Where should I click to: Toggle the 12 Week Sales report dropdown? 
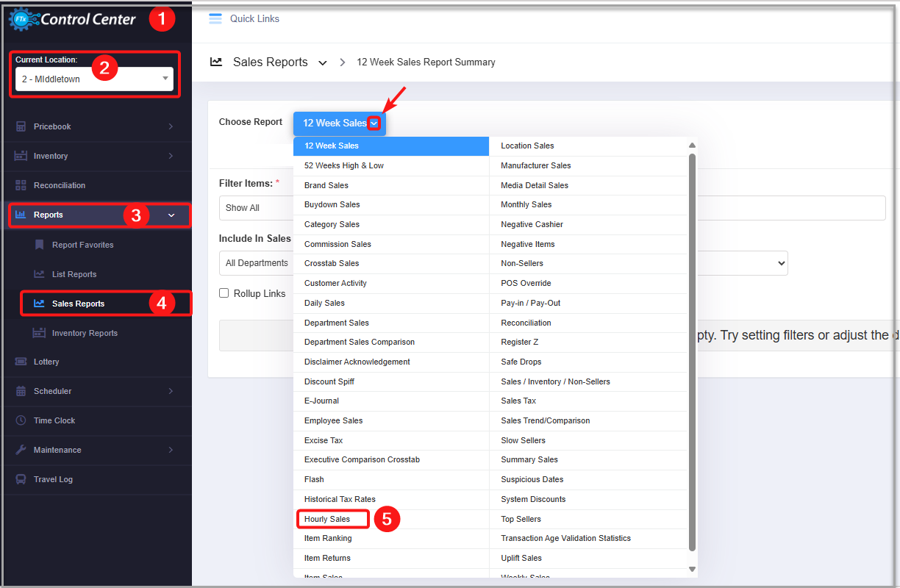(x=375, y=123)
